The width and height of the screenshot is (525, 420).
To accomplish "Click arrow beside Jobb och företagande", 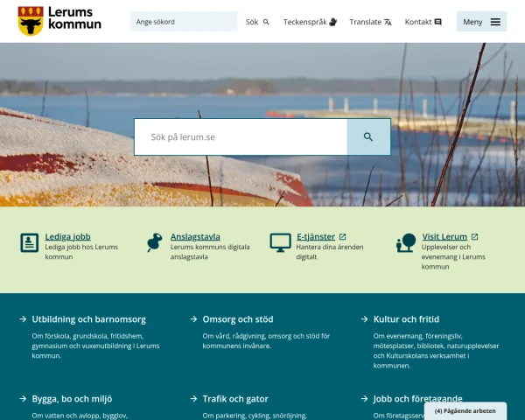I will pos(364,399).
